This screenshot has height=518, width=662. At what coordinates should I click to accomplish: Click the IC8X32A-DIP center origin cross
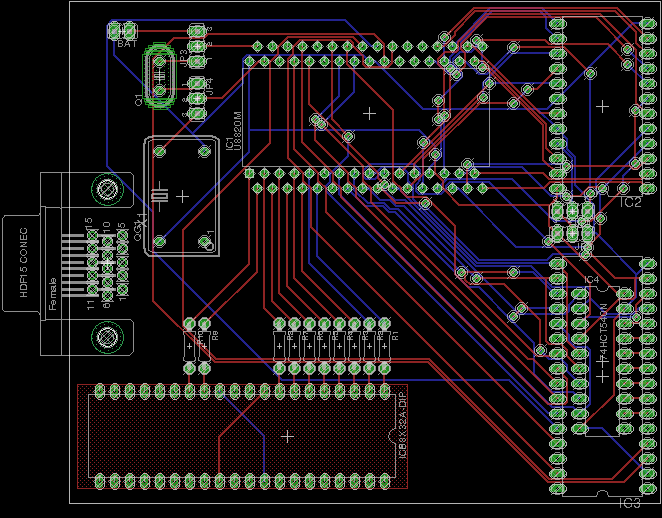tap(288, 436)
